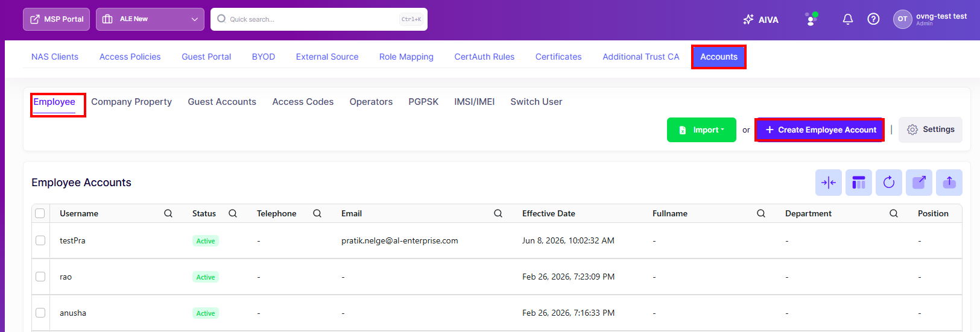Expand the ALE New organization dropdown
Screen dimensions: 980x332
coord(150,19)
